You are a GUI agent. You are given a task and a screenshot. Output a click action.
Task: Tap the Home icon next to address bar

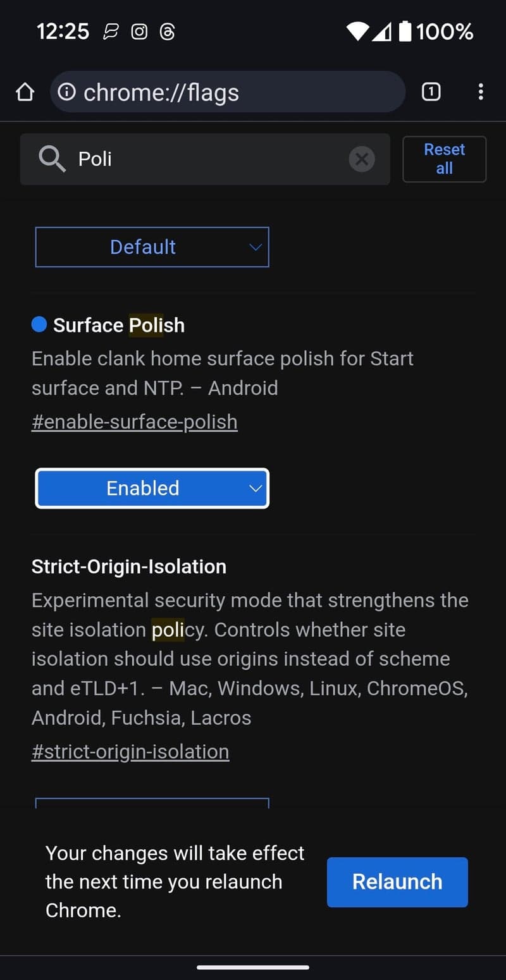coord(25,92)
